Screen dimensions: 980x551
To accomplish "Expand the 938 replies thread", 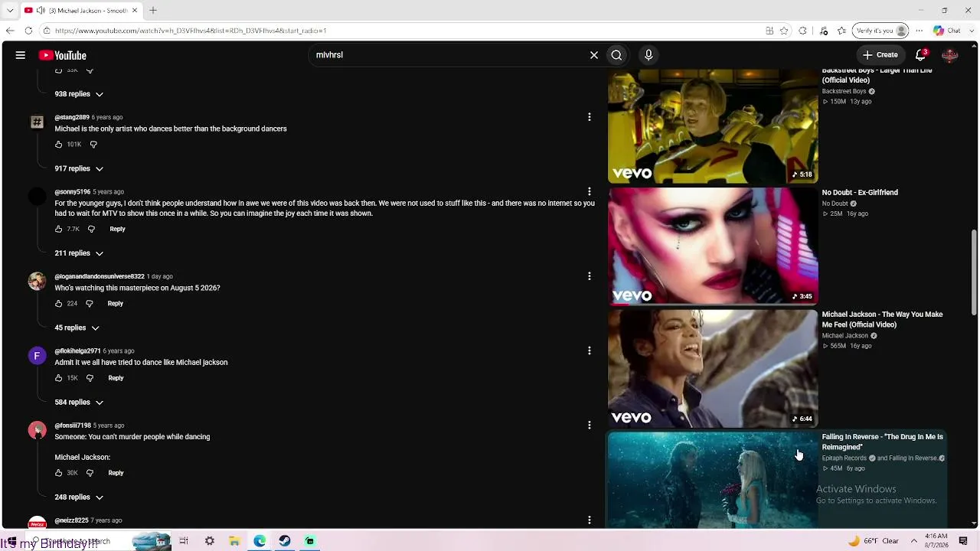I will 79,94.
